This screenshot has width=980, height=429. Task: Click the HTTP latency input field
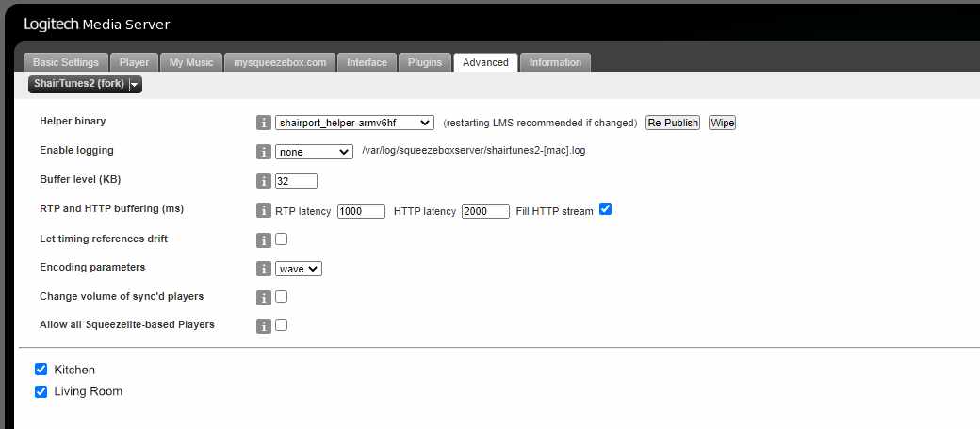(485, 211)
